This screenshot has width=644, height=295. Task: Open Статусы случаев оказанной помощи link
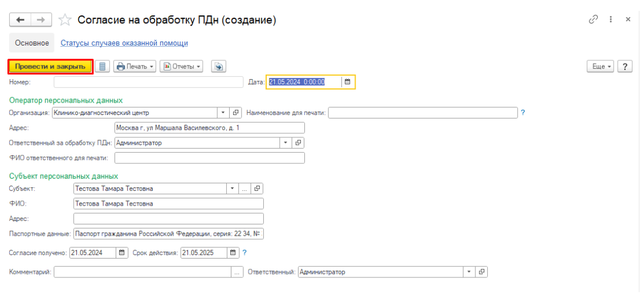pyautogui.click(x=124, y=43)
